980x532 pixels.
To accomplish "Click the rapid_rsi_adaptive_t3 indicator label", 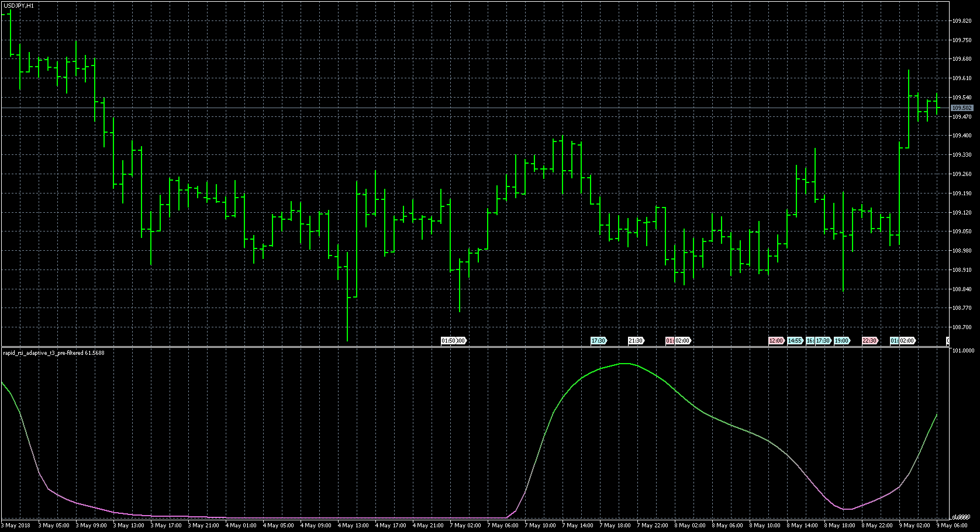I will (54, 353).
